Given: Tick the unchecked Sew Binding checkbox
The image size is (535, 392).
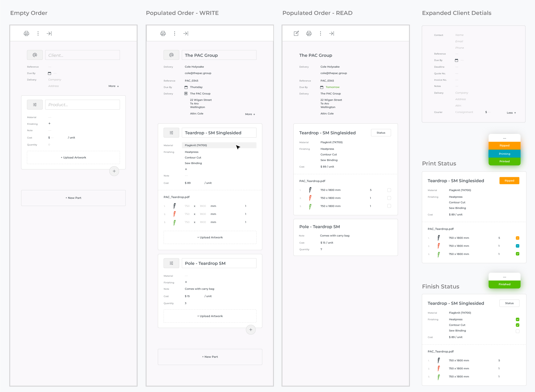Looking at the screenshot, I should tap(517, 331).
